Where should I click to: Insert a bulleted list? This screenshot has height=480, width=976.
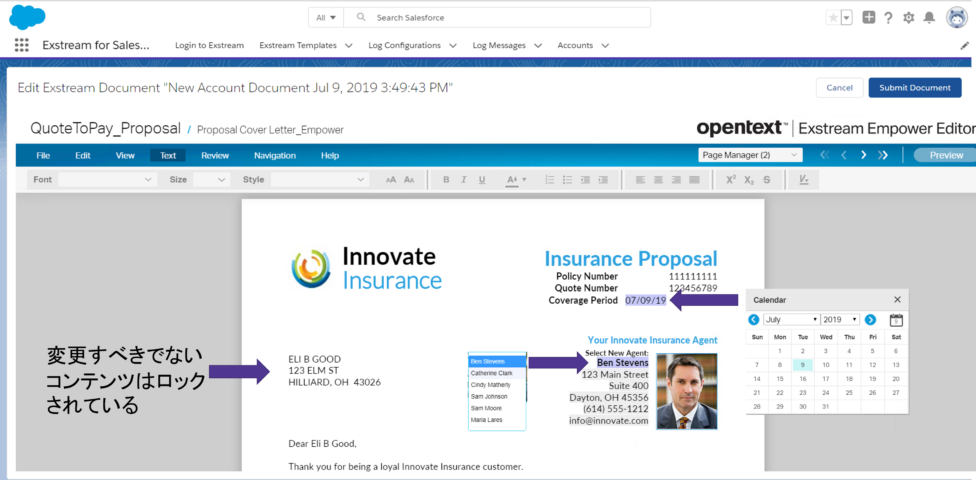(567, 180)
